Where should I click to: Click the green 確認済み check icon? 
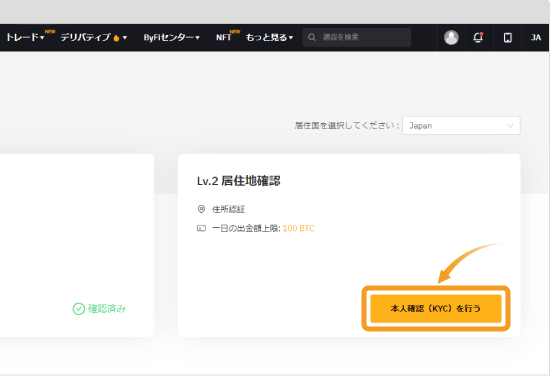[79, 309]
